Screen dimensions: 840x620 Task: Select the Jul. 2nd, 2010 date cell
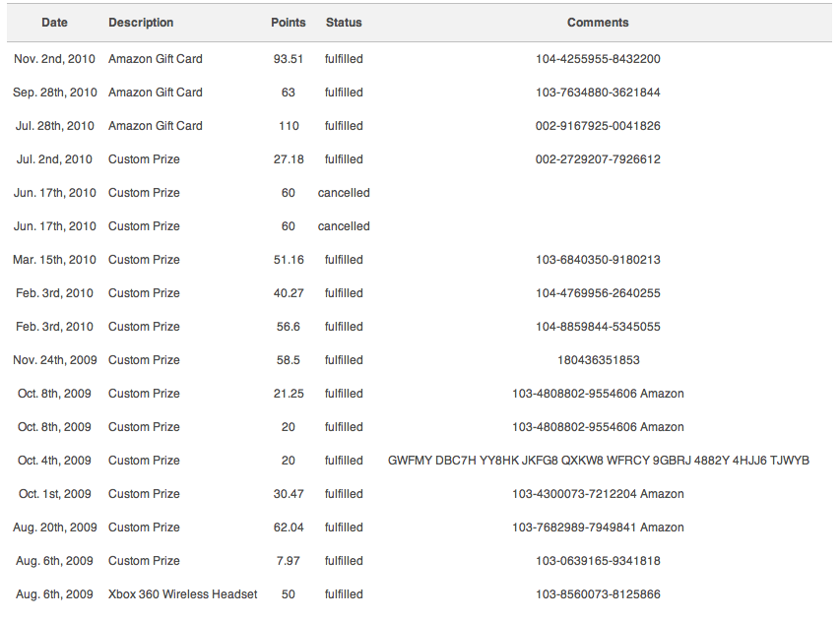(x=54, y=159)
